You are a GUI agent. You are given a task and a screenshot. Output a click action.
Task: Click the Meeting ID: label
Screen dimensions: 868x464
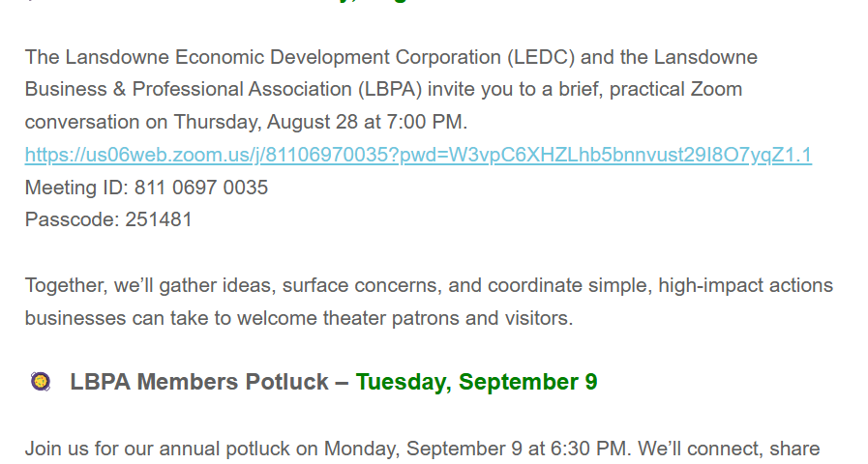[76, 188]
